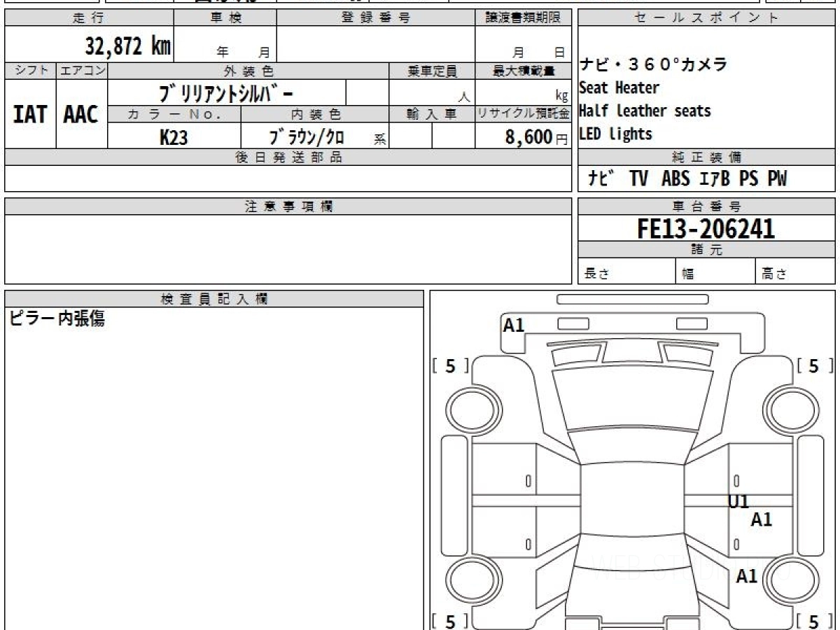This screenshot has height=630, width=840.
Task: Click the colour number K23
Action: point(174,138)
